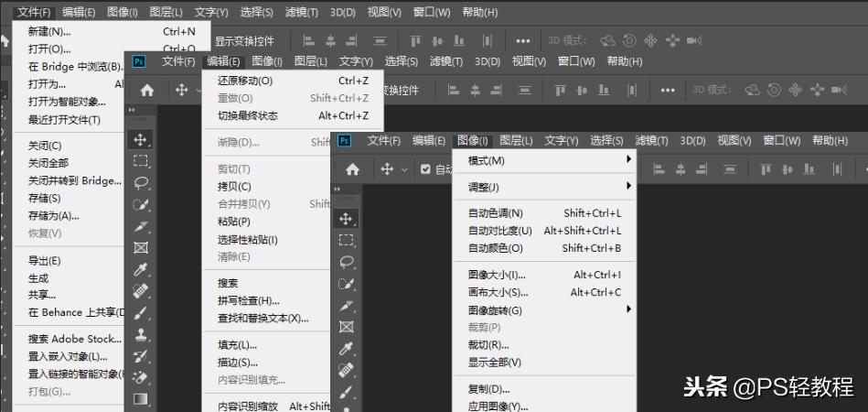The image size is (868, 412).
Task: Select Quick Selection tool in front window toolbox
Action: tap(347, 284)
